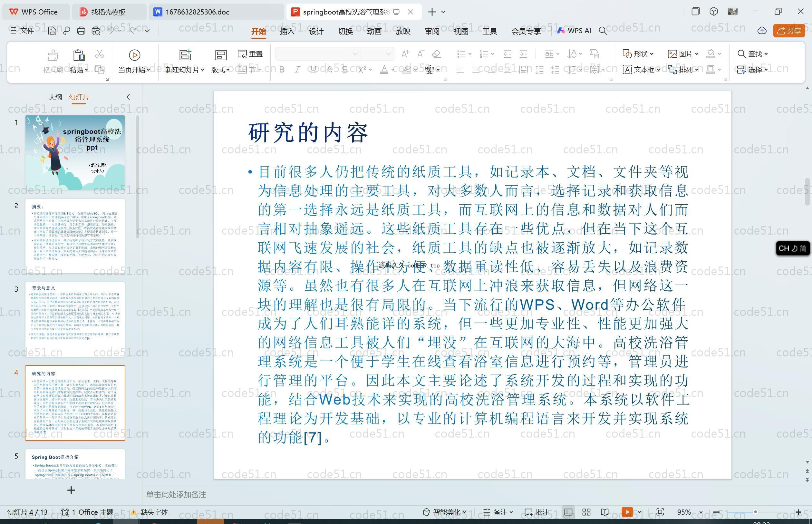Image resolution: width=812 pixels, height=524 pixels.
Task: Click the Undo arrow icon
Action: click(x=111, y=31)
